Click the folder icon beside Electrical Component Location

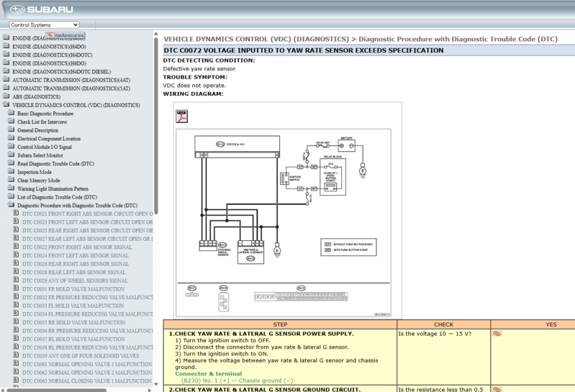point(12,138)
